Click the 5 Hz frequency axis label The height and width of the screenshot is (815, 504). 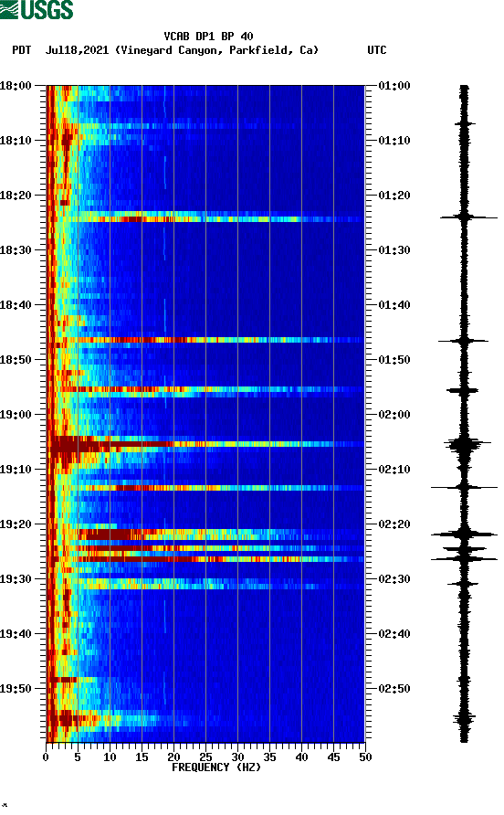pos(78,757)
